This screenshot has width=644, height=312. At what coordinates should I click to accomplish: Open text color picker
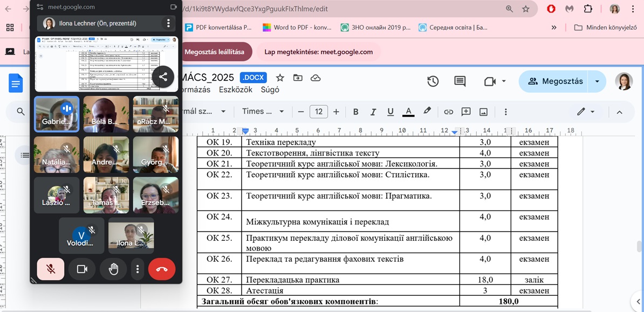tap(408, 112)
